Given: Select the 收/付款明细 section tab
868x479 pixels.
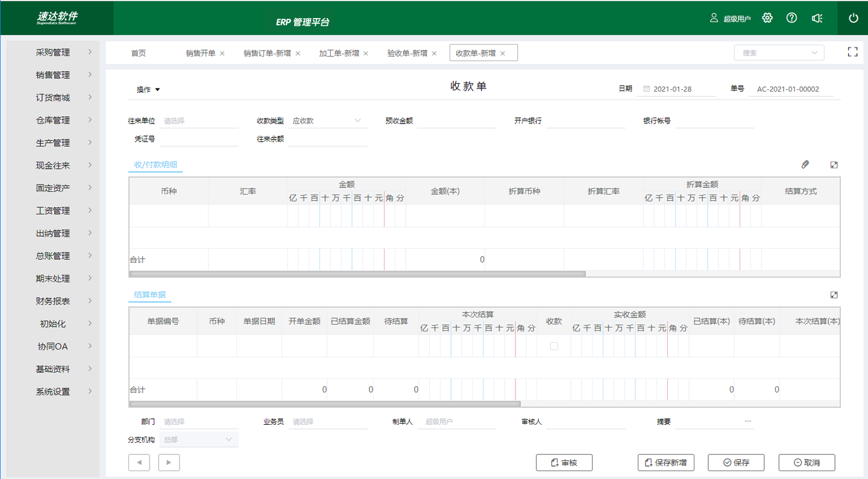Looking at the screenshot, I should tap(156, 164).
